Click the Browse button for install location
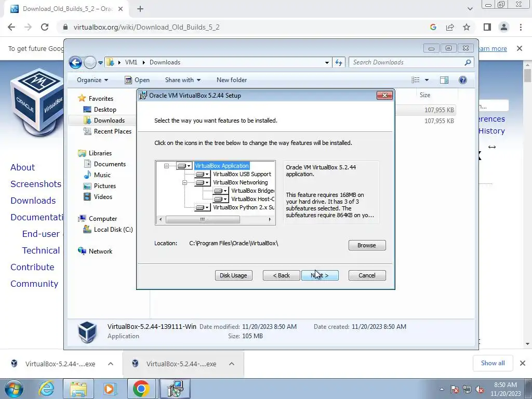This screenshot has height=399, width=532. click(x=367, y=245)
